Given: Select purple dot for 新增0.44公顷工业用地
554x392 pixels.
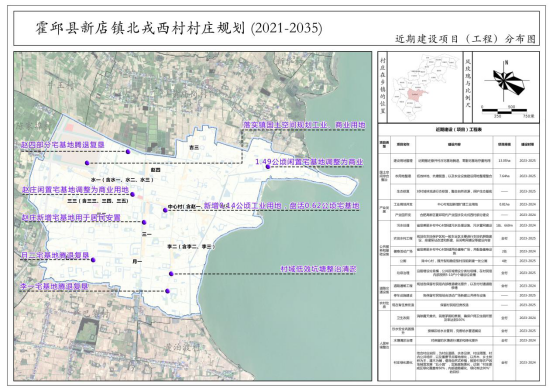Looking at the screenshot, I should coord(165,210).
